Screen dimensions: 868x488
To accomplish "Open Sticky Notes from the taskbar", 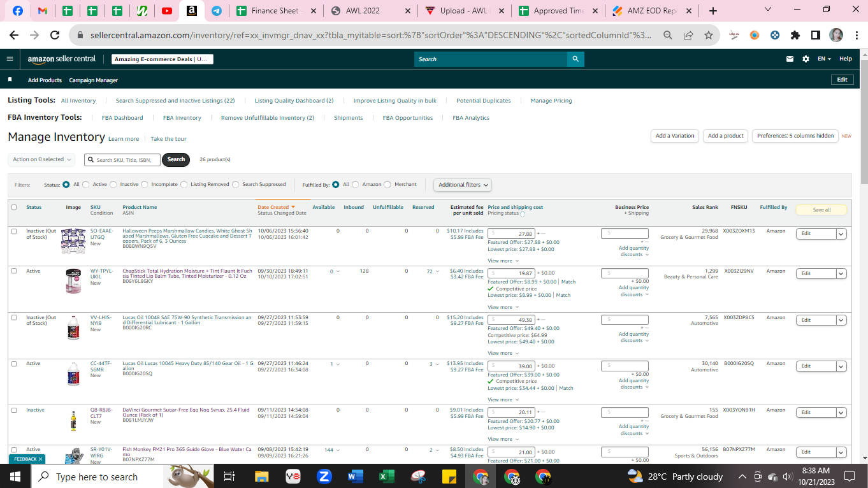I will (x=449, y=477).
